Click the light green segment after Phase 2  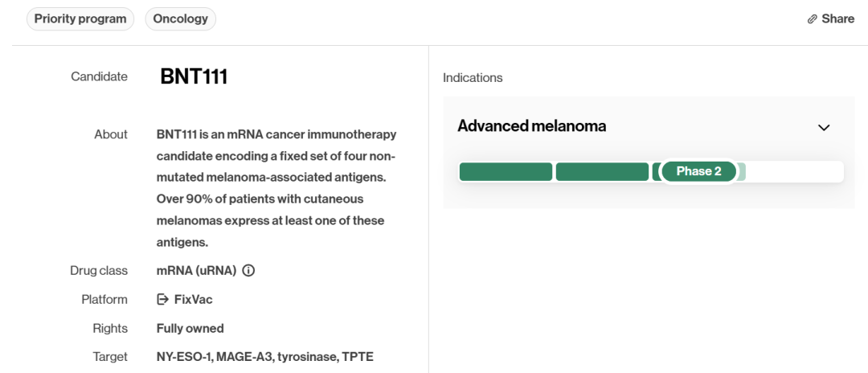(x=742, y=171)
